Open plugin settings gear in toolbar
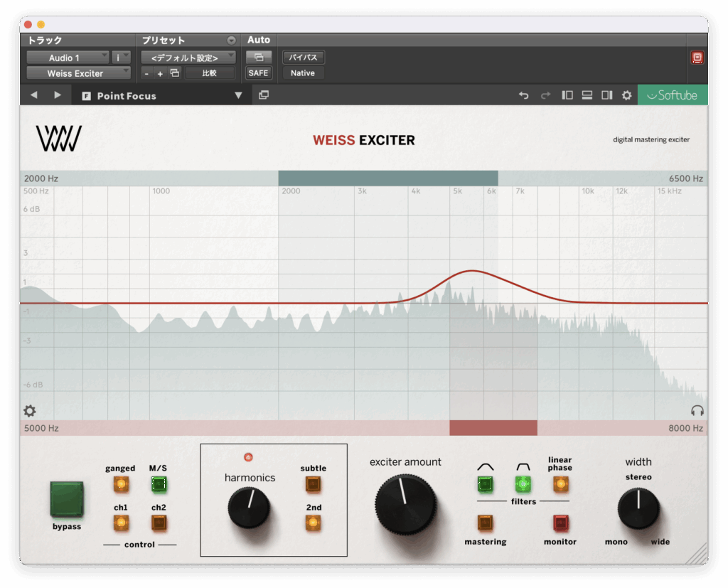The width and height of the screenshot is (728, 588). [627, 95]
